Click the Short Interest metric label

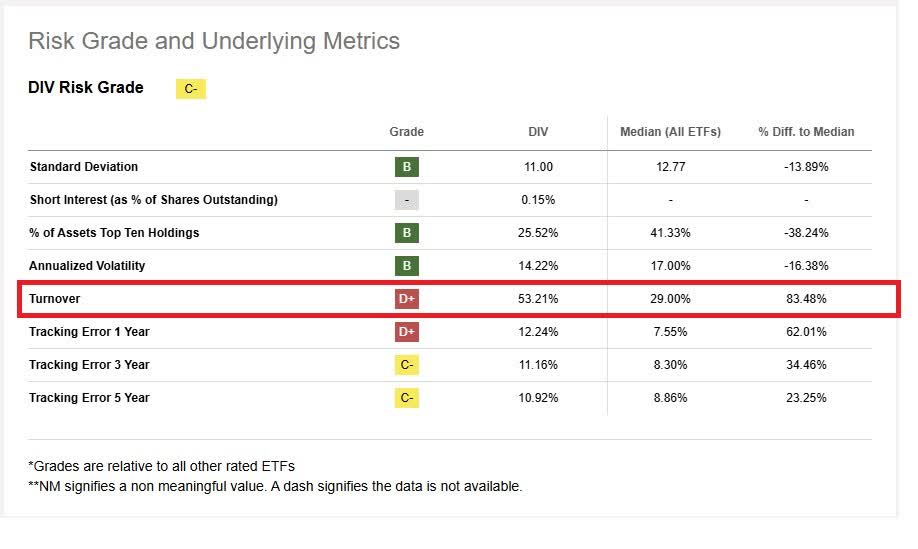point(153,200)
